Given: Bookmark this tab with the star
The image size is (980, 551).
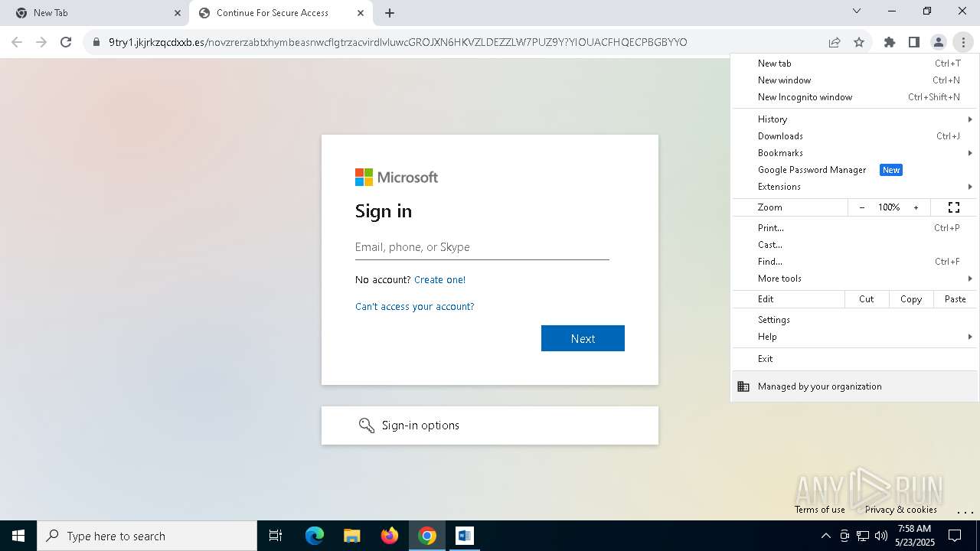Looking at the screenshot, I should tap(859, 42).
